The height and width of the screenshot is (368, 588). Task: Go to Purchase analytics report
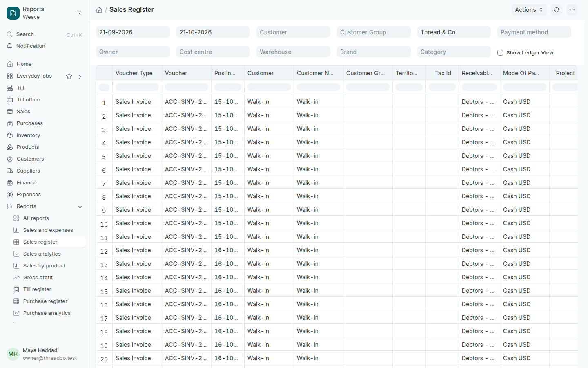tap(48, 313)
